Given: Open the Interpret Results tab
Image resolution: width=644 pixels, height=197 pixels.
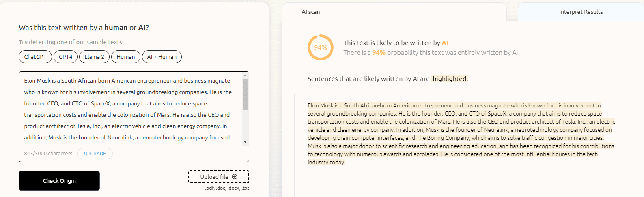Looking at the screenshot, I should tap(581, 12).
